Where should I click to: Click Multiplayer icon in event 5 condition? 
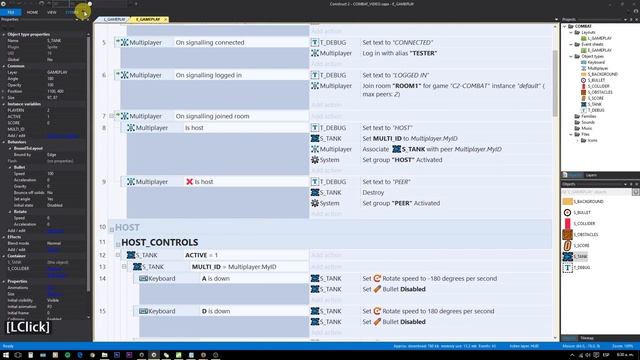click(124, 42)
